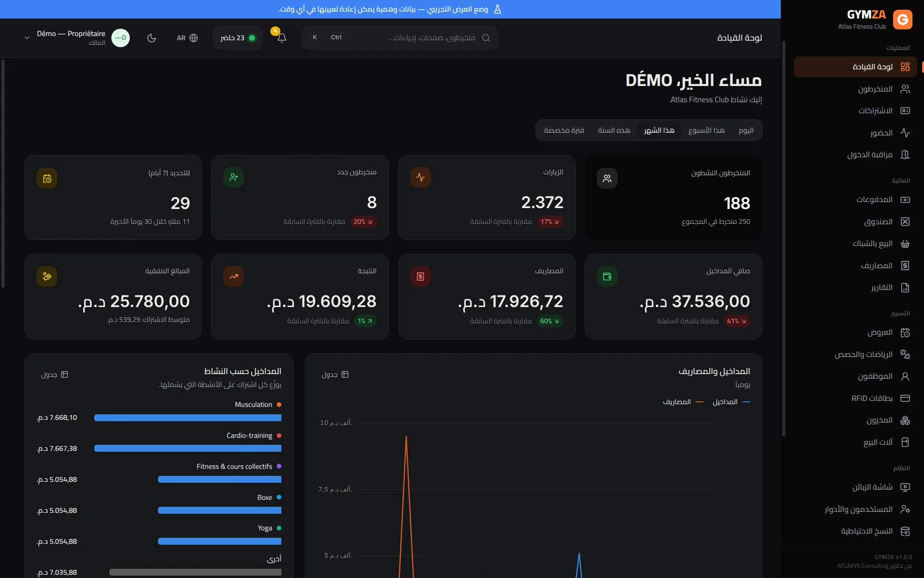Open المدفوعات payments in the sidebar

click(x=855, y=200)
